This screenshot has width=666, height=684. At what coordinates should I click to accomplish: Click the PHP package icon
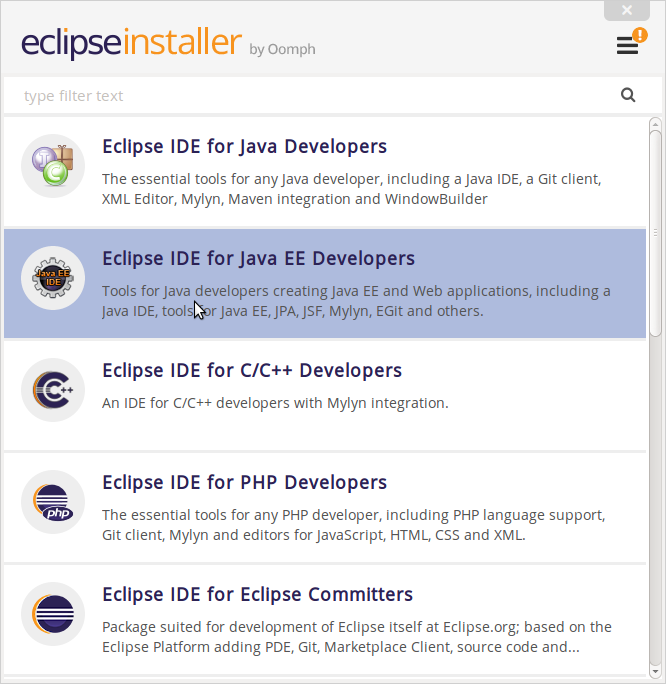(53, 502)
